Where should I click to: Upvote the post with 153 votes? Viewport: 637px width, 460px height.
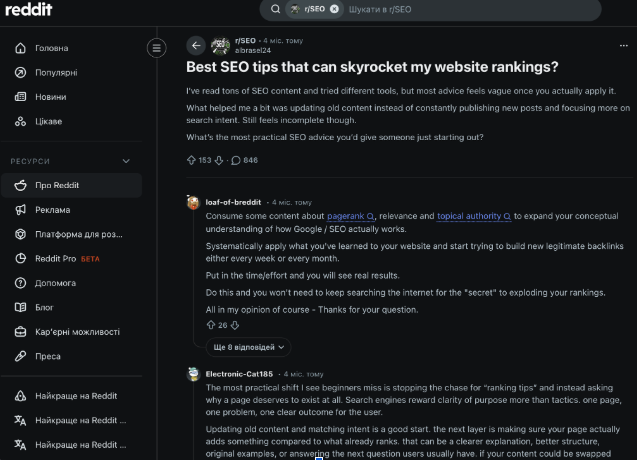[x=191, y=160]
